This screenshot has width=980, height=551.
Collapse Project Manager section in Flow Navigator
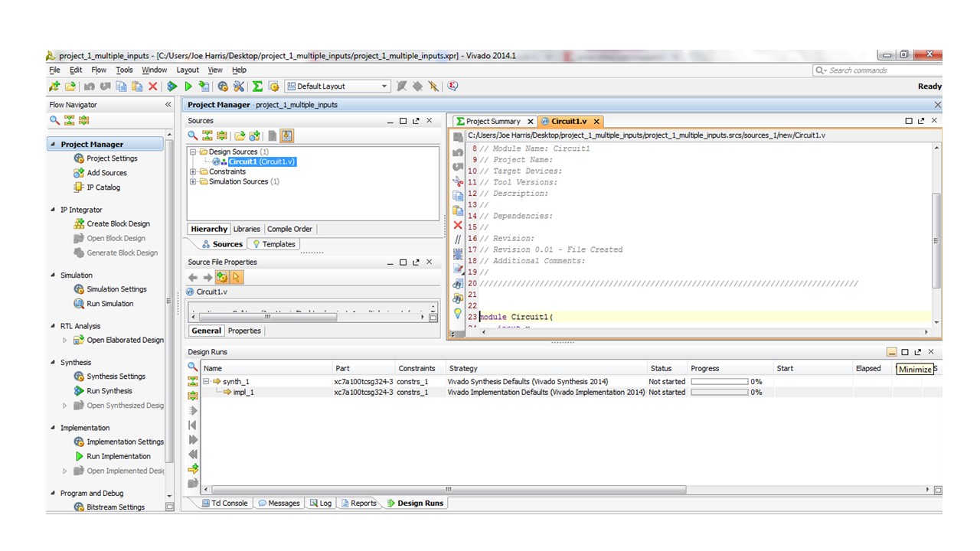coord(53,145)
